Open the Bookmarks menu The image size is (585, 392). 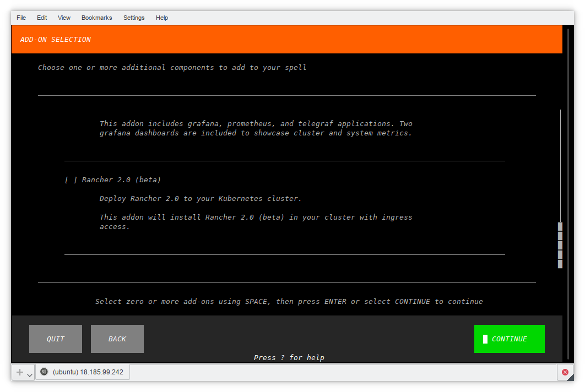click(x=96, y=18)
